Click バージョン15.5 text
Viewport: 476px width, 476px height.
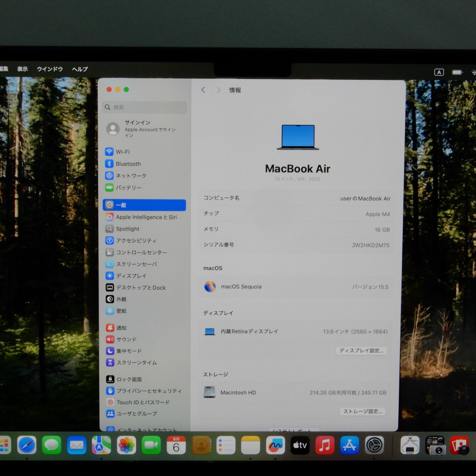point(370,287)
